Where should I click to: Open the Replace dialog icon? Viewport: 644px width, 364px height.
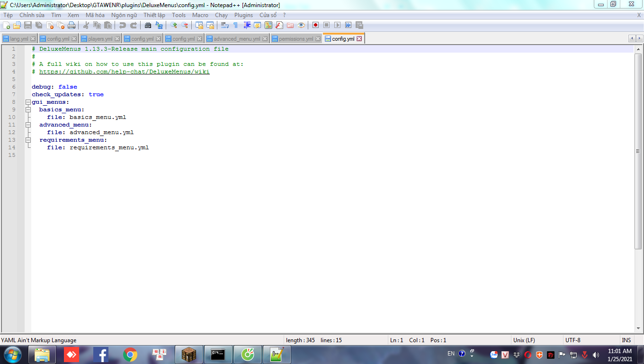(159, 25)
